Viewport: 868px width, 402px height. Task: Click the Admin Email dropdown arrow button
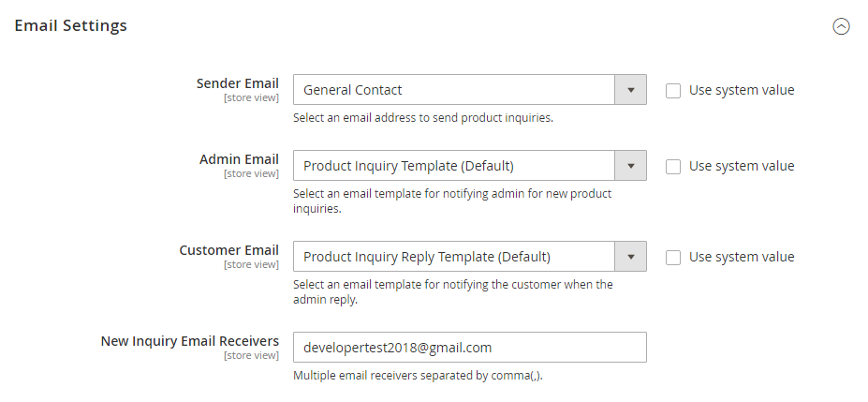click(630, 166)
